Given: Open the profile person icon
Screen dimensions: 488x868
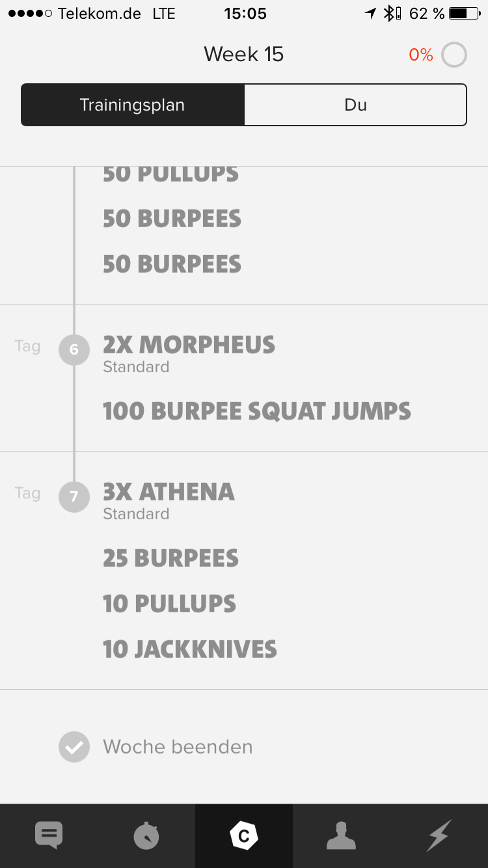Looking at the screenshot, I should [342, 835].
